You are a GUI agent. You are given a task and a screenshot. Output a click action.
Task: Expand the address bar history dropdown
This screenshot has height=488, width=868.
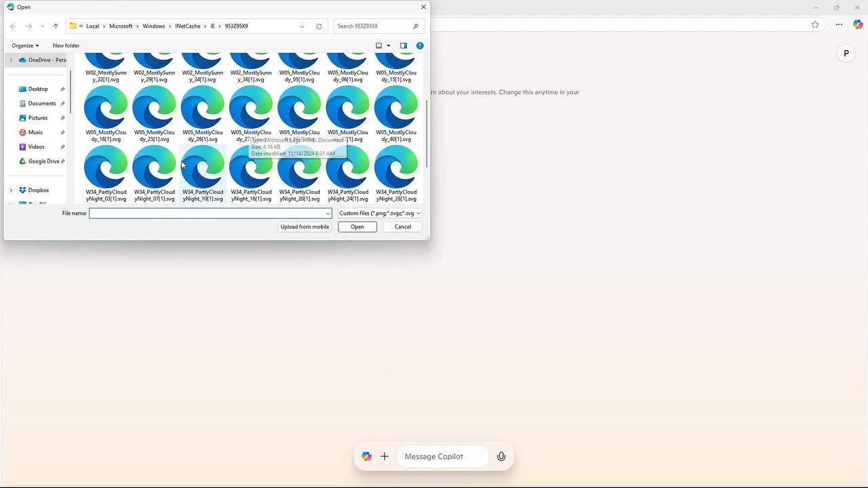pyautogui.click(x=302, y=26)
